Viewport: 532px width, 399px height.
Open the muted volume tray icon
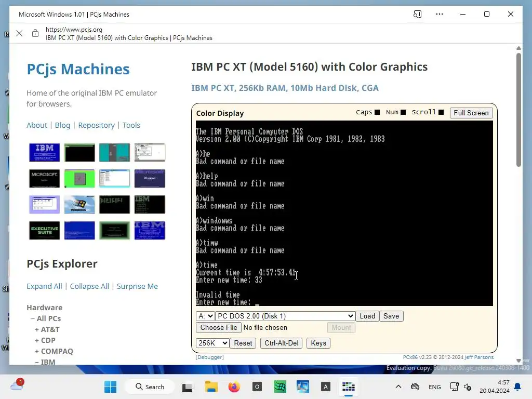click(468, 387)
